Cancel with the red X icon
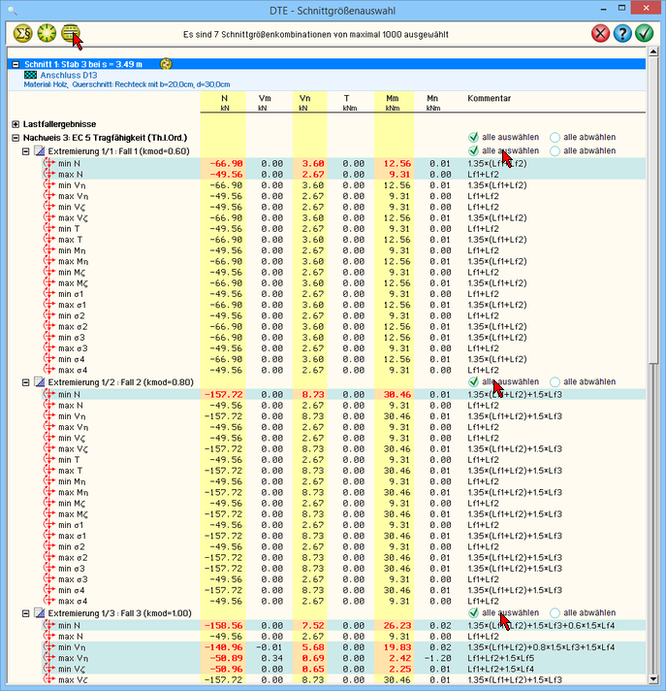Screen dimensions: 666x691 click(600, 33)
